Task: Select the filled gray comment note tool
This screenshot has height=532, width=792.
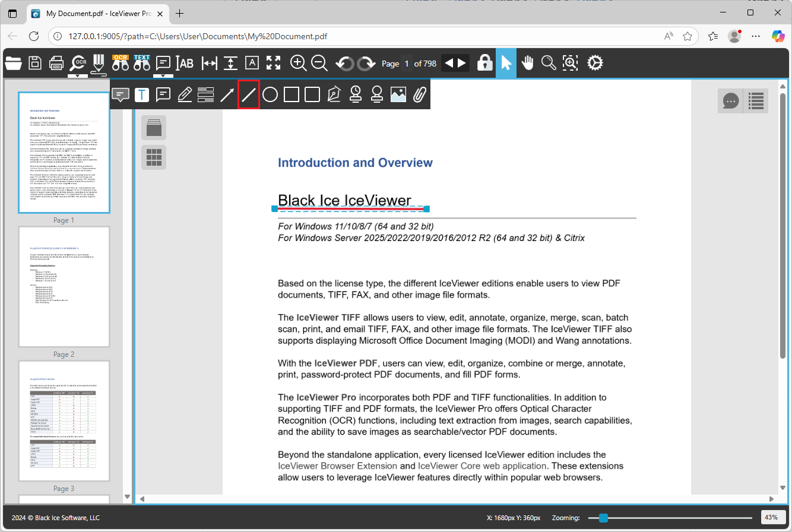Action: pos(121,94)
